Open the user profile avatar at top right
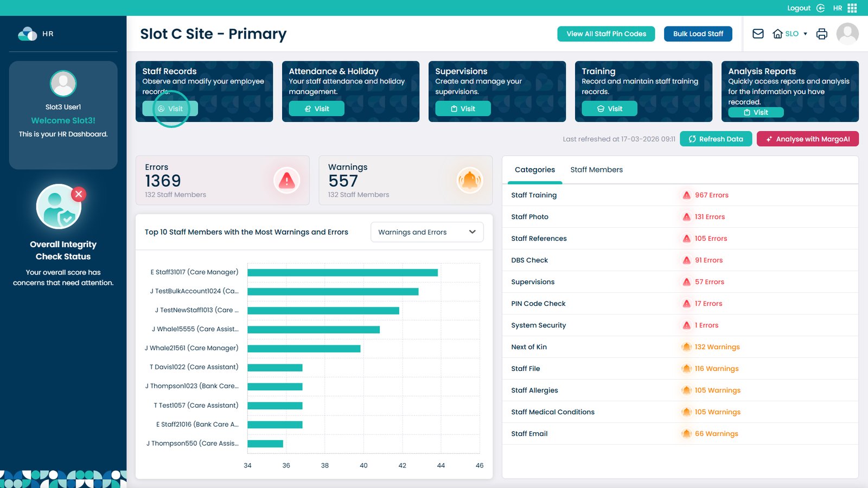The width and height of the screenshot is (868, 488). click(x=847, y=34)
